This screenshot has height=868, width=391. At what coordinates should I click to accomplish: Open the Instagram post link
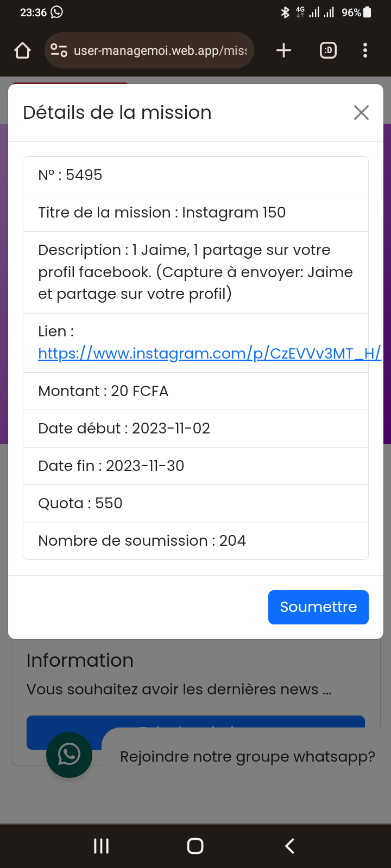point(209,354)
